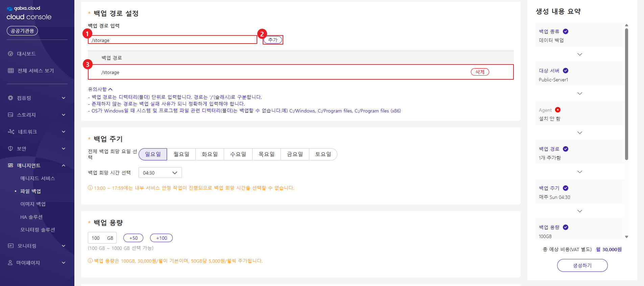Choose 토요일 for the backup schedule
The width and height of the screenshot is (644, 286).
click(323, 154)
